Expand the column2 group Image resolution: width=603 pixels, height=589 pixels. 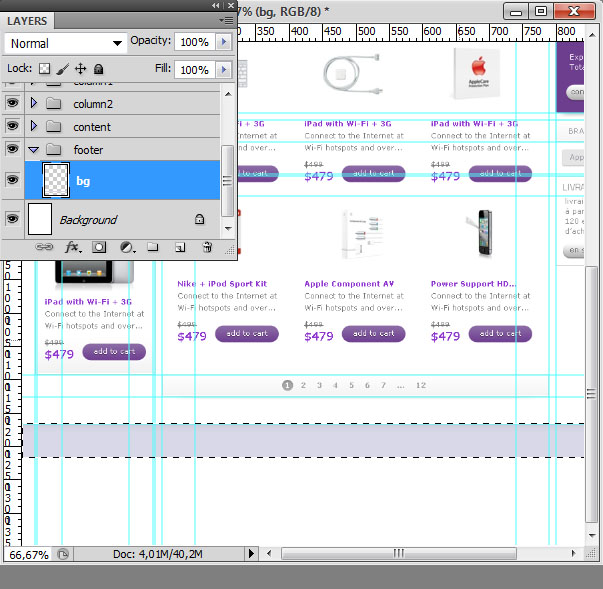34,103
